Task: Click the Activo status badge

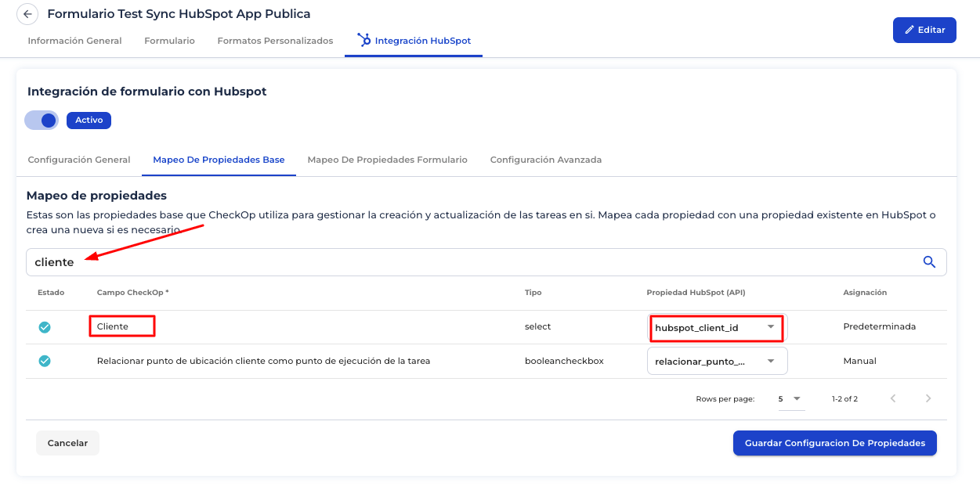Action: tap(89, 121)
